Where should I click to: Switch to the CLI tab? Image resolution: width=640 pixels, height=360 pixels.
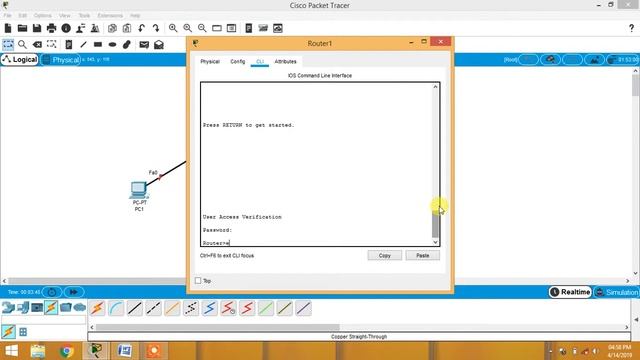click(x=260, y=62)
